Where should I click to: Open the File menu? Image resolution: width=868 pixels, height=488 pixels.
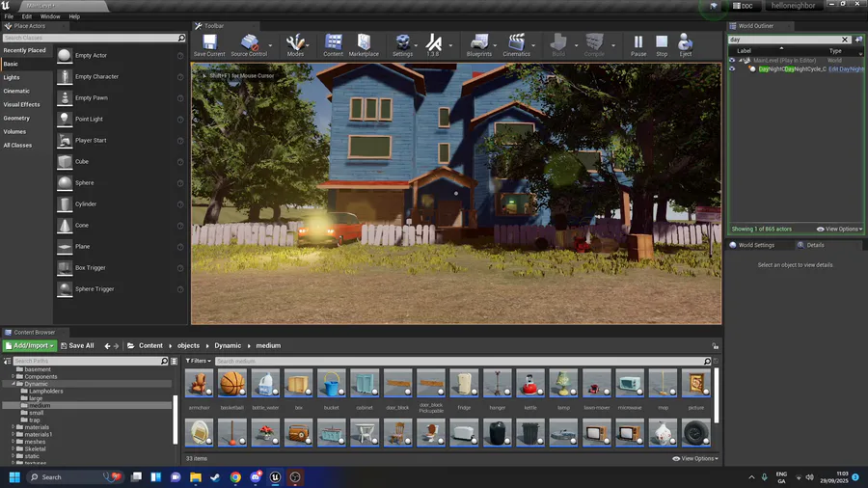[9, 16]
